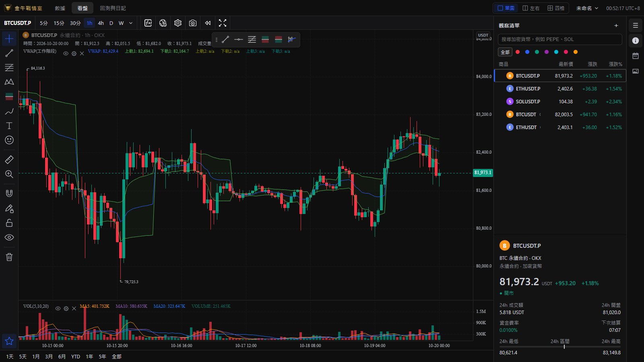The width and height of the screenshot is (644, 362).
Task: Select the text annotation tool
Action: tap(9, 126)
